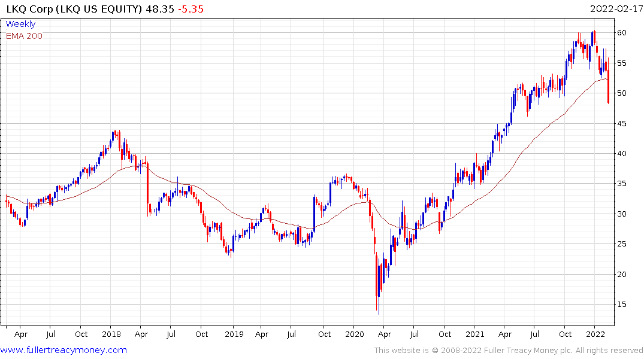This screenshot has height=359, width=644.
Task: Select the 'Weekly' interval label
Action: point(20,24)
